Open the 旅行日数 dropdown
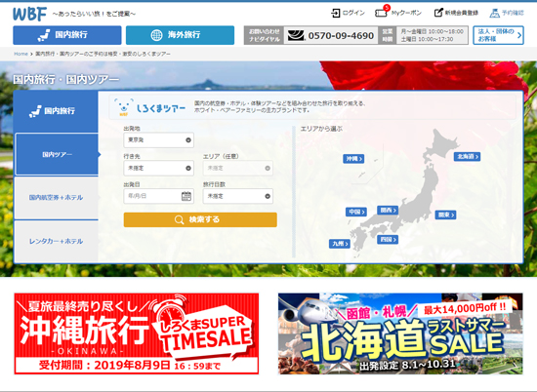Screen dimensions: 537x392 tap(238, 196)
